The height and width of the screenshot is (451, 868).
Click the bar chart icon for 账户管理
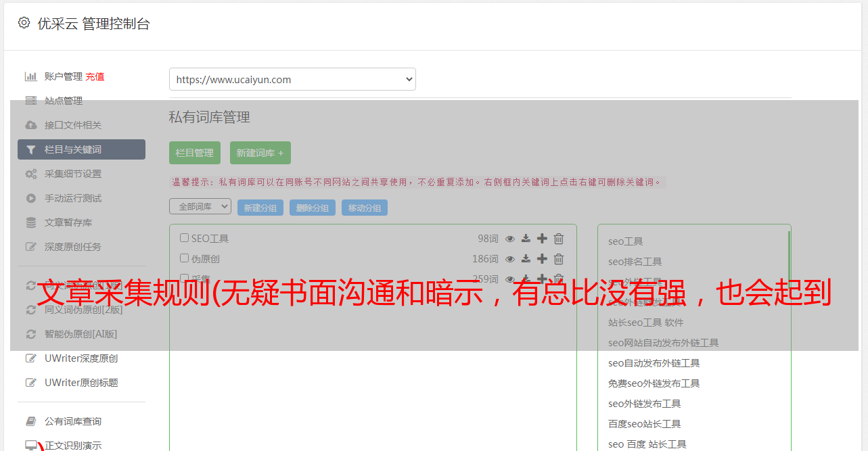pyautogui.click(x=30, y=76)
